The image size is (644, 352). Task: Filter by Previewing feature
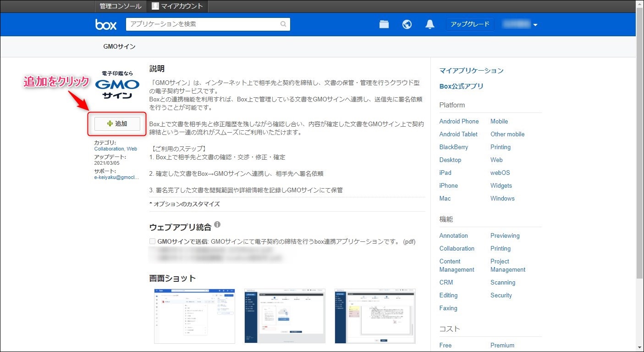pyautogui.click(x=505, y=235)
